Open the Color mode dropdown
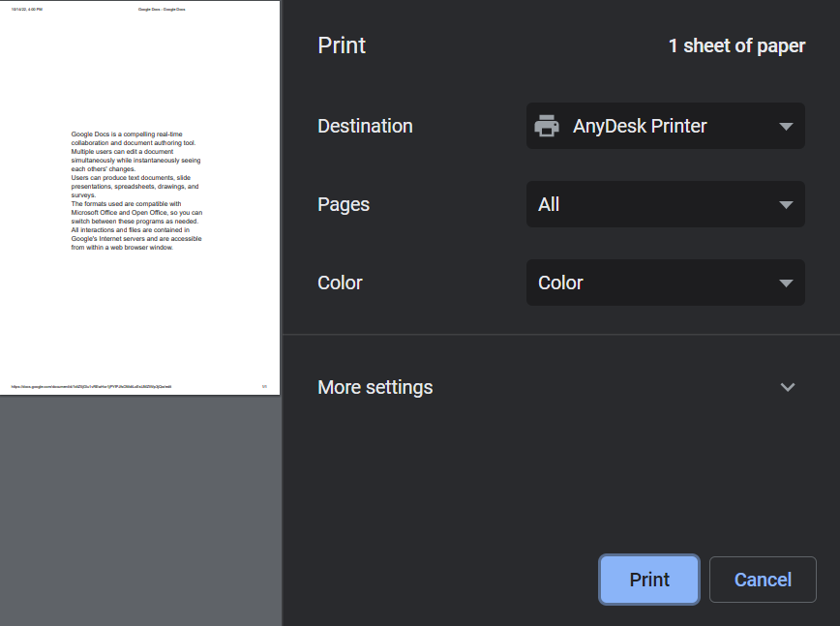The image size is (840, 626). pos(666,283)
